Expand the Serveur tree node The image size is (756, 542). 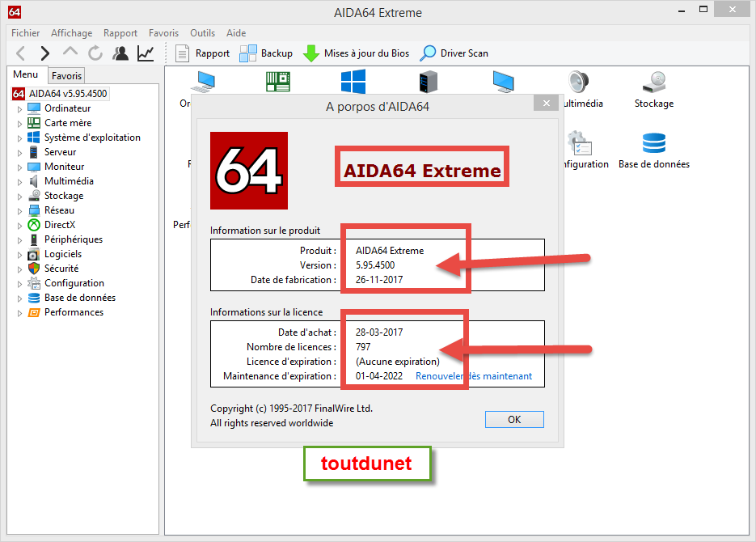[19, 153]
